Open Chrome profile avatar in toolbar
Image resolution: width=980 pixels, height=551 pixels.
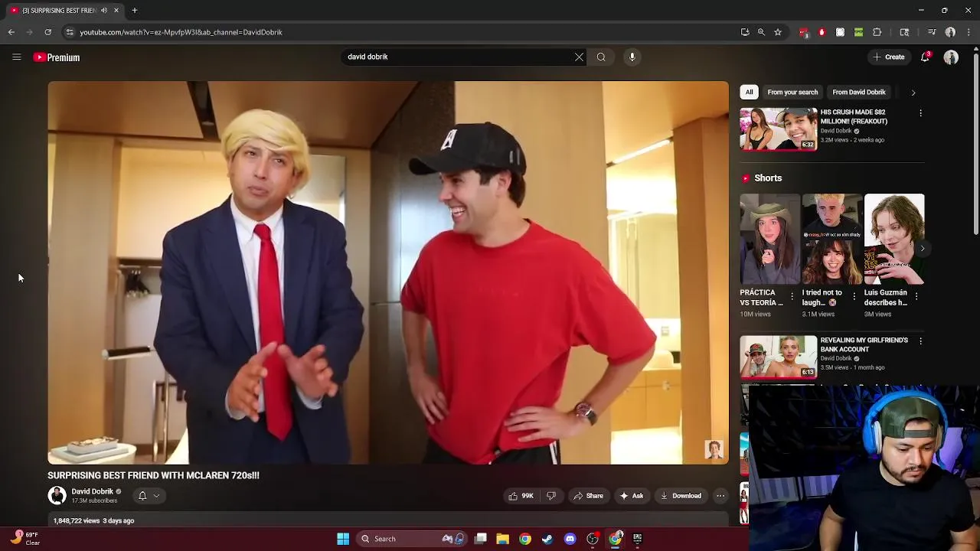point(950,32)
